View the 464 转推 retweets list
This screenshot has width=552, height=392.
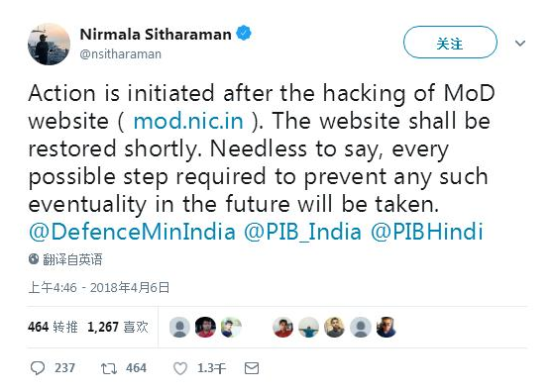(x=53, y=327)
